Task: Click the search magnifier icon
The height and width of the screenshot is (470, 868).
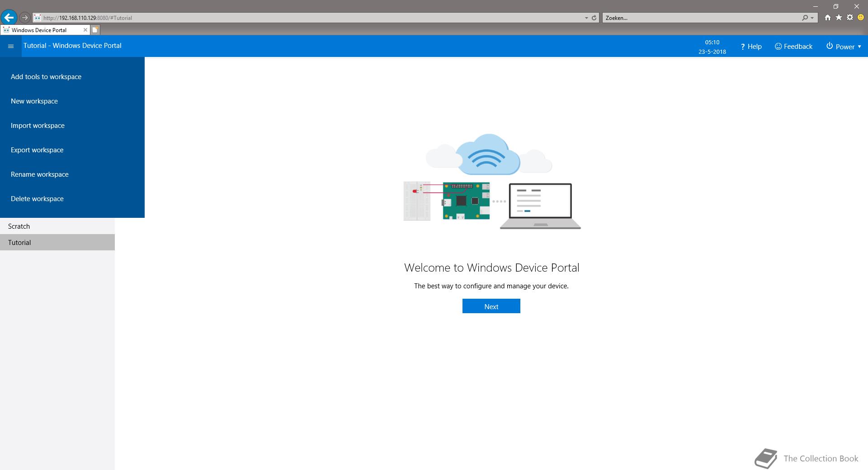Action: point(805,18)
